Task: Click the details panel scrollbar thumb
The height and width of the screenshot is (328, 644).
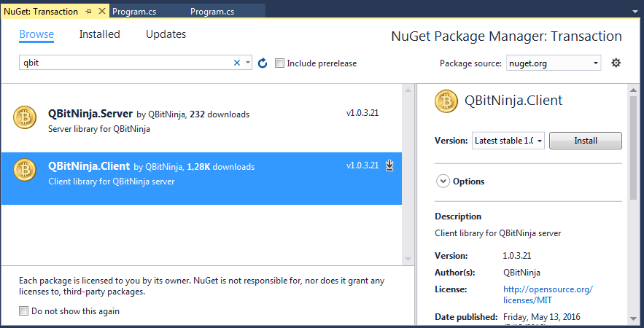Action: (634, 148)
